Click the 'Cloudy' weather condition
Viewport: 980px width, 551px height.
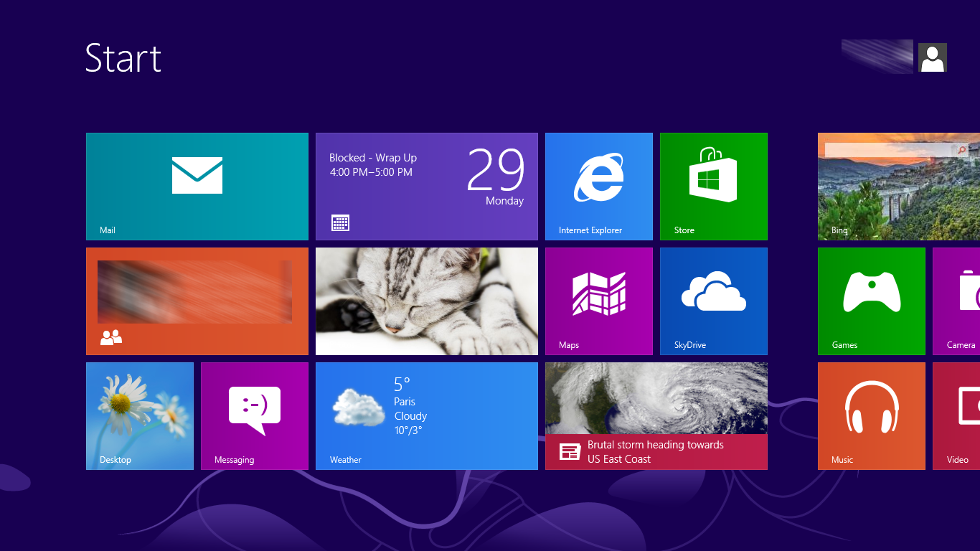click(x=410, y=416)
